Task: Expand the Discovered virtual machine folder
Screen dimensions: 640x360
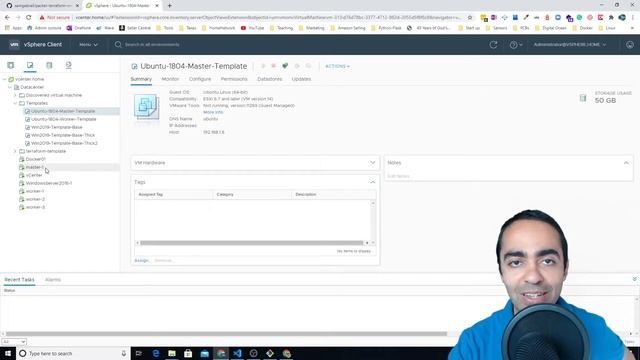Action: (x=15, y=95)
